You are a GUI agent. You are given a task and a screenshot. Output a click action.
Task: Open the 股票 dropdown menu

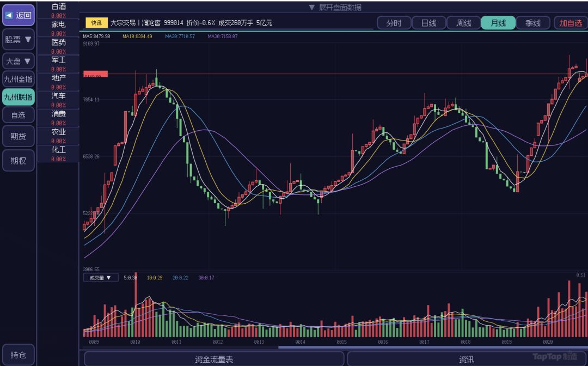tap(19, 39)
